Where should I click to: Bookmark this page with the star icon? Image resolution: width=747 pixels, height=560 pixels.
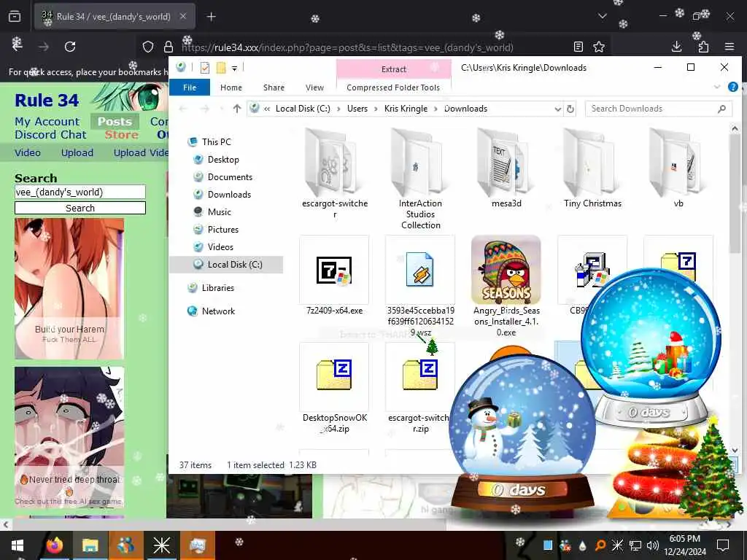point(599,47)
